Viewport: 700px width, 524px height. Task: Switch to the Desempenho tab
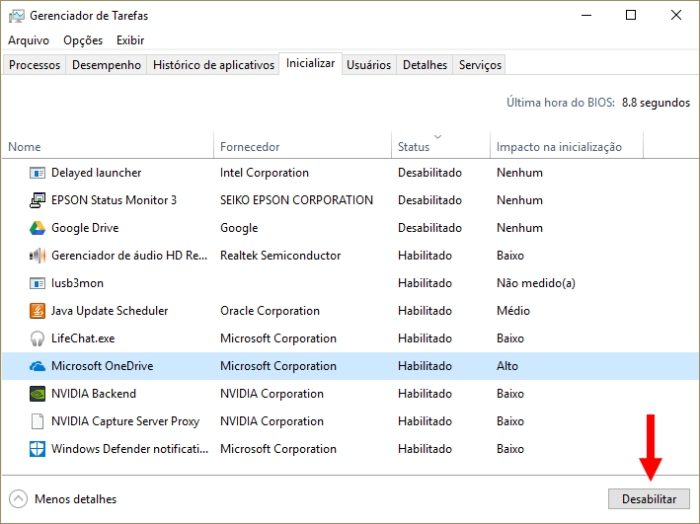106,65
